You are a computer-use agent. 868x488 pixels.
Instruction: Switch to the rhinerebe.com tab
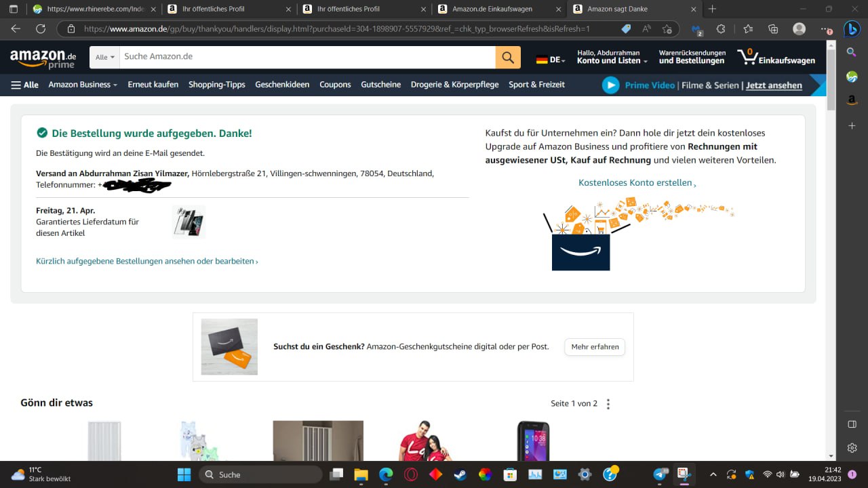pyautogui.click(x=94, y=9)
